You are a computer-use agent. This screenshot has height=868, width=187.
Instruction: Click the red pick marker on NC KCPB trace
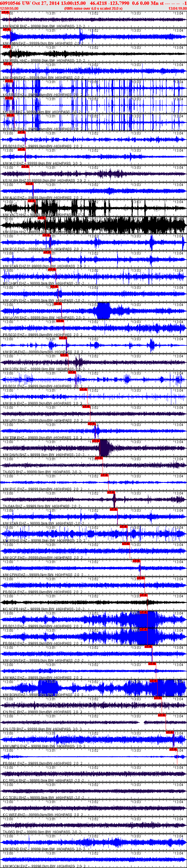(x=144, y=595)
